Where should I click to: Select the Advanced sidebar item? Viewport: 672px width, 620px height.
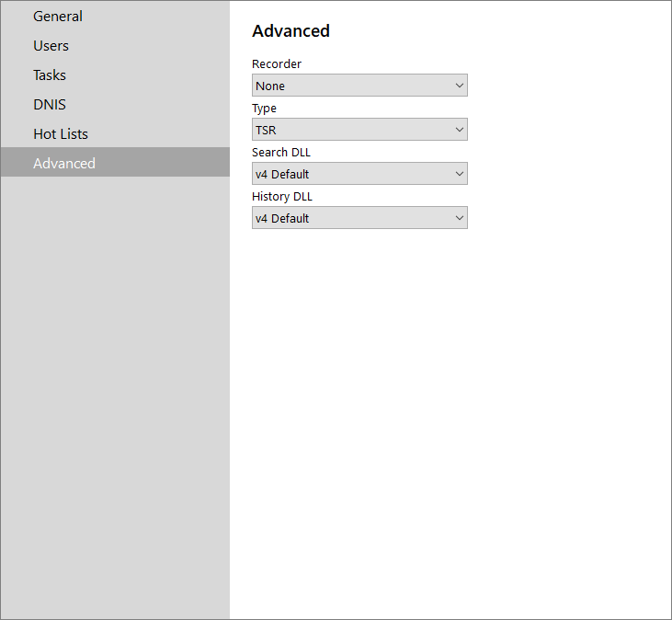point(115,162)
